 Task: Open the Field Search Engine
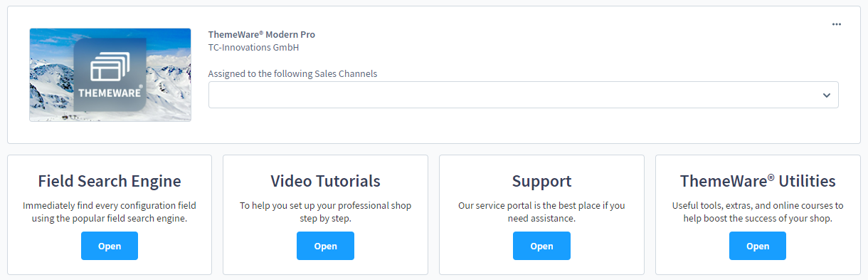click(x=109, y=246)
